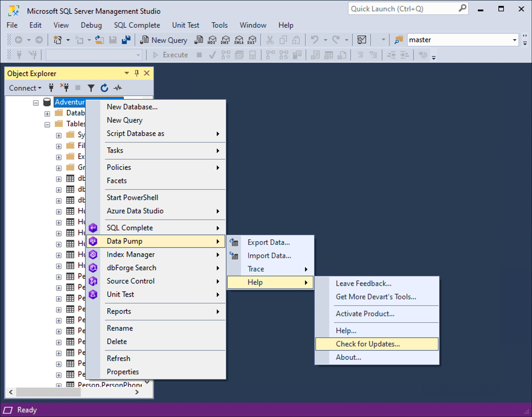The image size is (532, 417).
Task: Collapse the Tables folder node
Action: pos(47,125)
